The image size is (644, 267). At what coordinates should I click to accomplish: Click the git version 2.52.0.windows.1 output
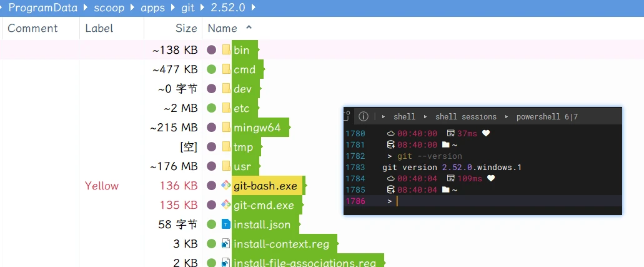tap(452, 168)
